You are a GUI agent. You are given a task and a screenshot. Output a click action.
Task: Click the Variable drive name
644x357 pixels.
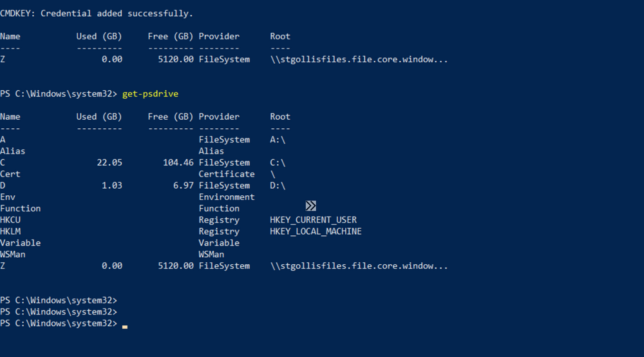coord(21,243)
